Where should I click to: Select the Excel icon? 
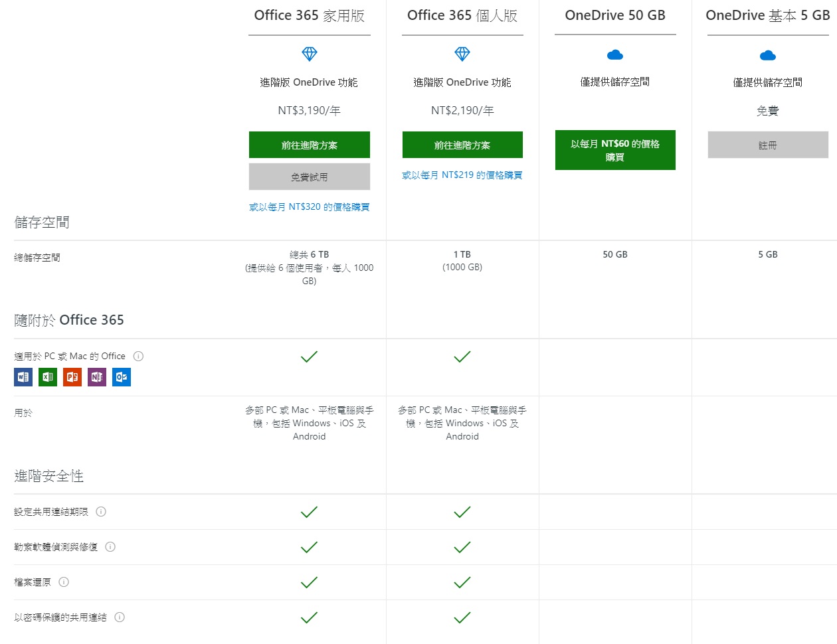click(x=47, y=376)
